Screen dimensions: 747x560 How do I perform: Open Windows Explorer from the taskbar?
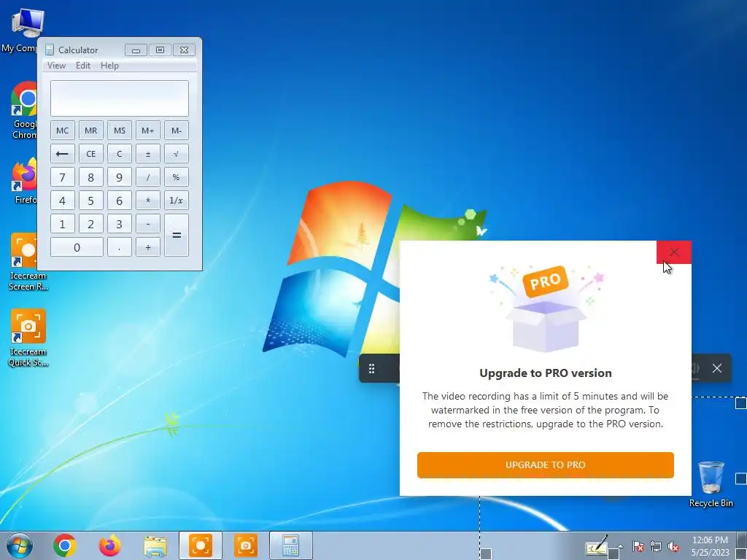(x=155, y=545)
